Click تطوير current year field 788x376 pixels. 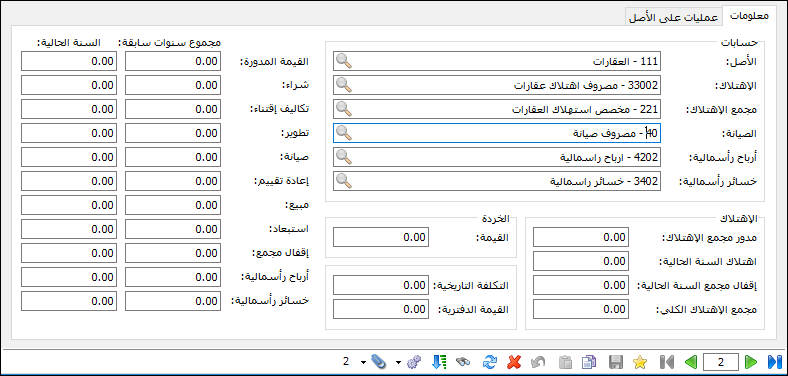click(69, 133)
